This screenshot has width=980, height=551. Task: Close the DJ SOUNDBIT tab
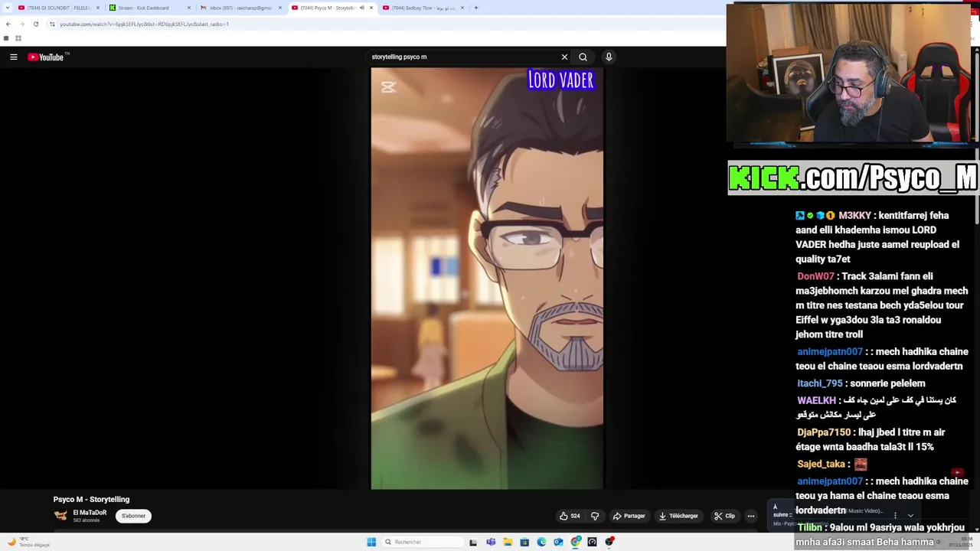tap(98, 8)
